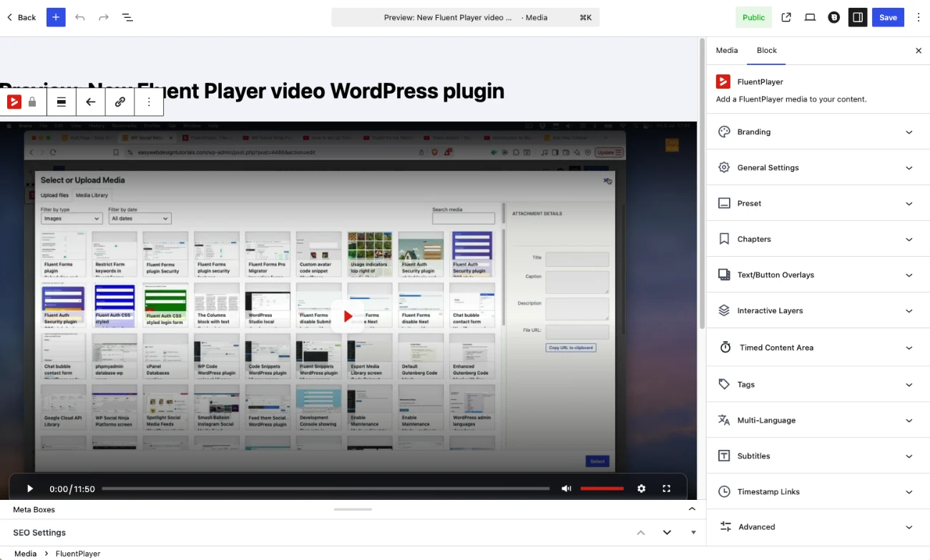Switch to the Block tab in sidebar
The width and height of the screenshot is (930, 560).
767,51
